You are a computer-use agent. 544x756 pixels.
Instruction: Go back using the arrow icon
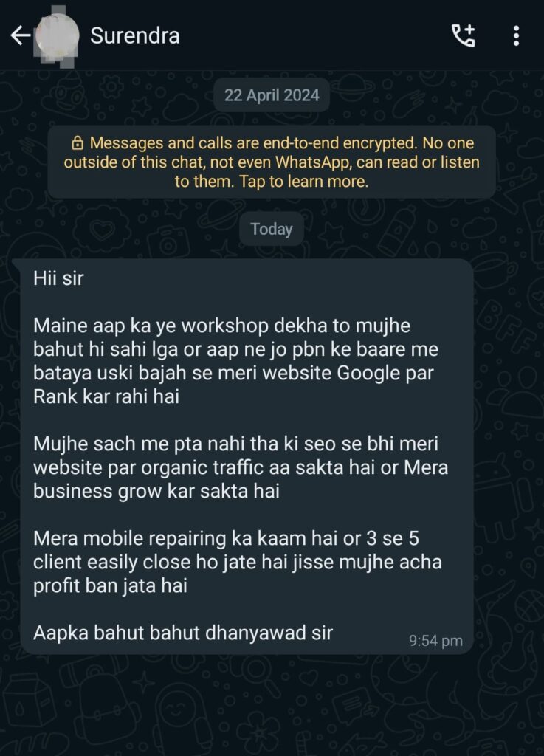(x=20, y=35)
